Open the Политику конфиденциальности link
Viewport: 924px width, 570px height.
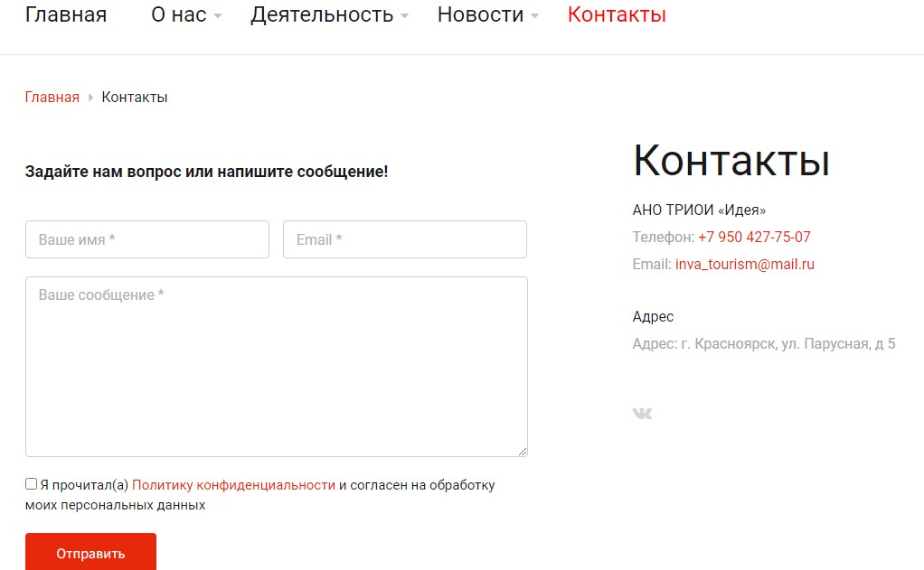click(233, 485)
